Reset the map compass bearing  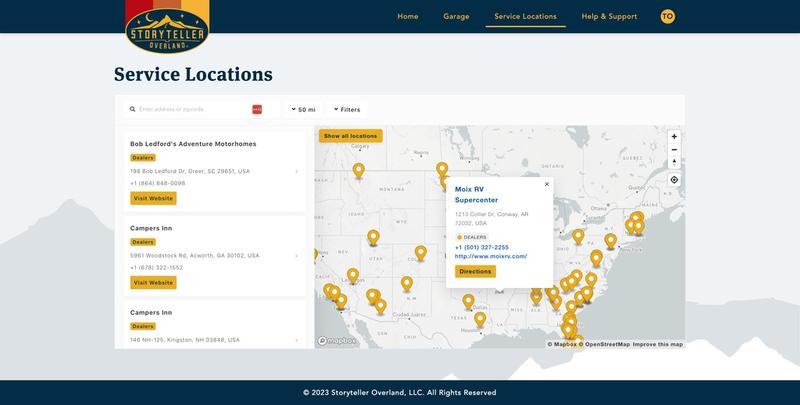(674, 162)
